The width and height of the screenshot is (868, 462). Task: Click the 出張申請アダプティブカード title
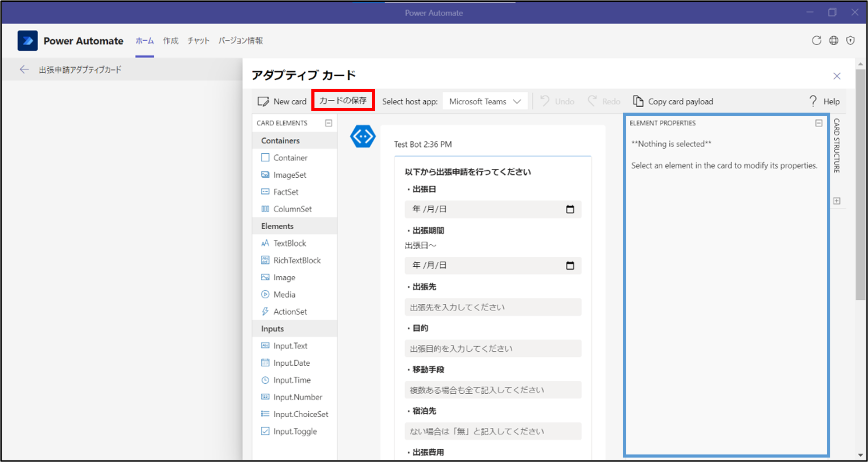80,70
